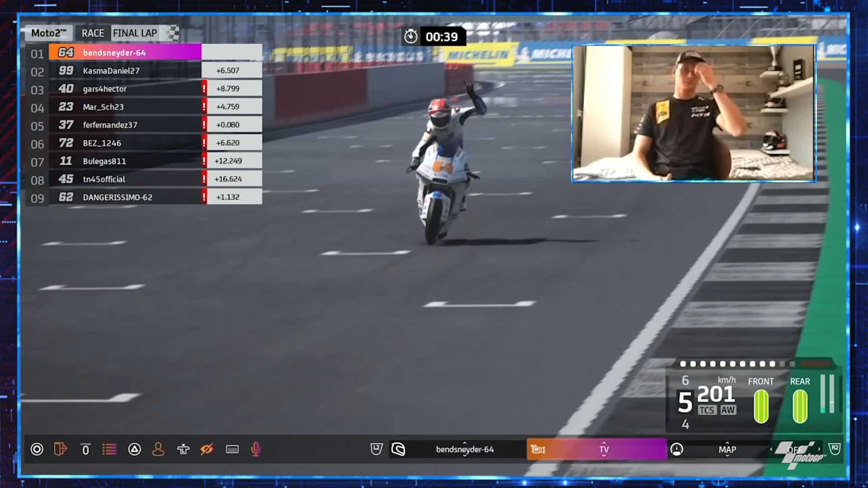Click the speedometer gauge icon
Screen dimensions: 868x488
point(677,449)
